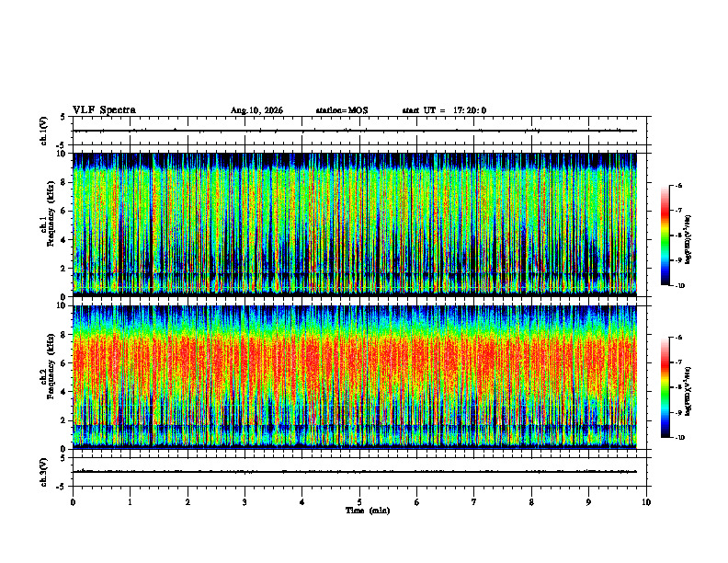Click the 9 minute tick label on time axis
This screenshot has width=728, height=563.
588,502
